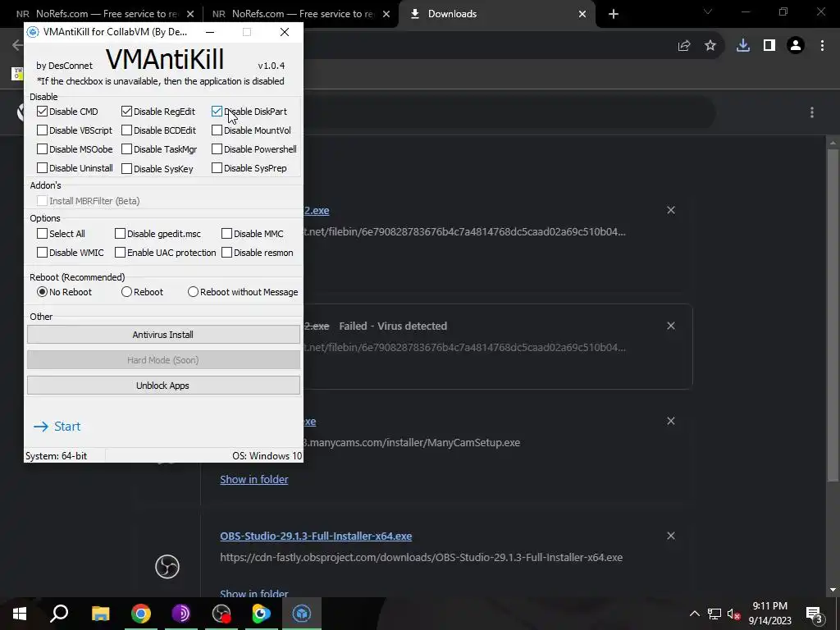This screenshot has width=840, height=630.
Task: Enable UAC protection checkbox
Action: 120,253
